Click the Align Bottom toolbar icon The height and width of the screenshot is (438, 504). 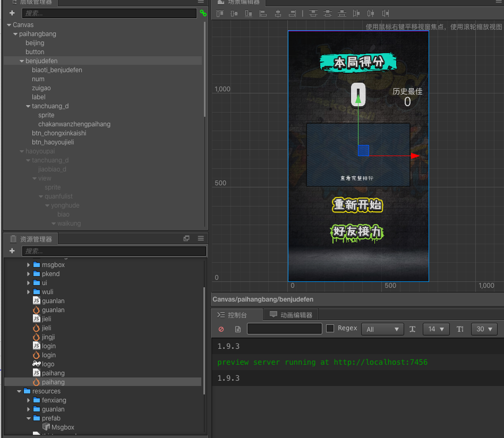(x=249, y=13)
